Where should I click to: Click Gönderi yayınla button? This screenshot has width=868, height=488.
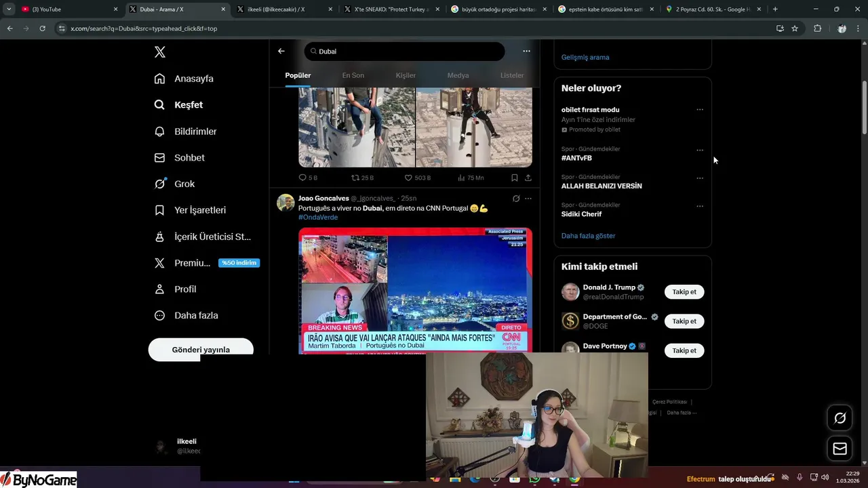pyautogui.click(x=201, y=350)
